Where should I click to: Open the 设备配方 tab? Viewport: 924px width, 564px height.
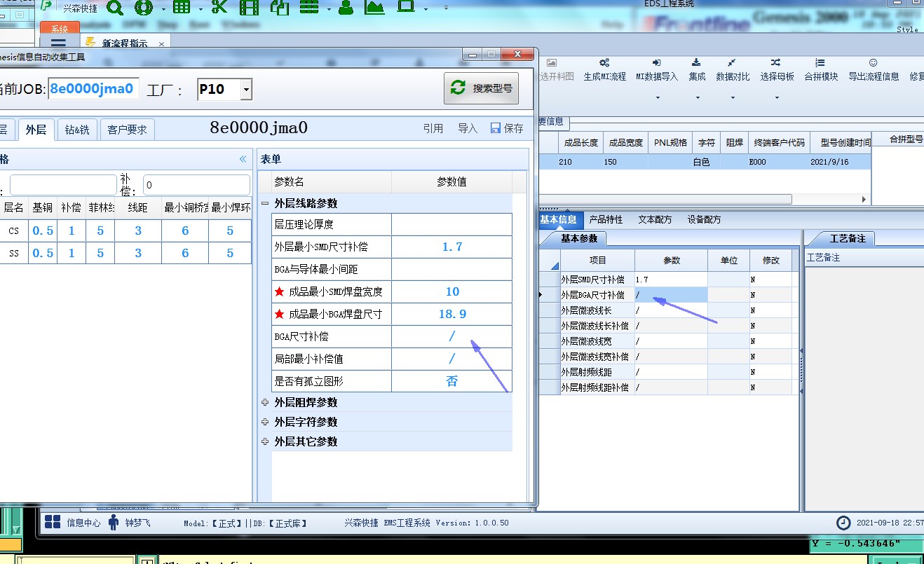(704, 219)
